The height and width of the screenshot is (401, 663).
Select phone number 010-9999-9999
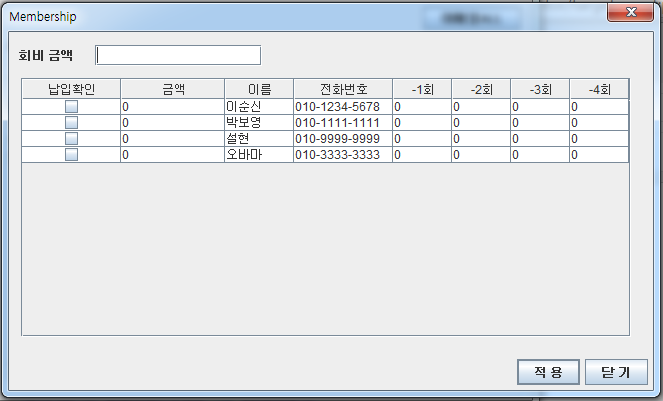(x=343, y=139)
